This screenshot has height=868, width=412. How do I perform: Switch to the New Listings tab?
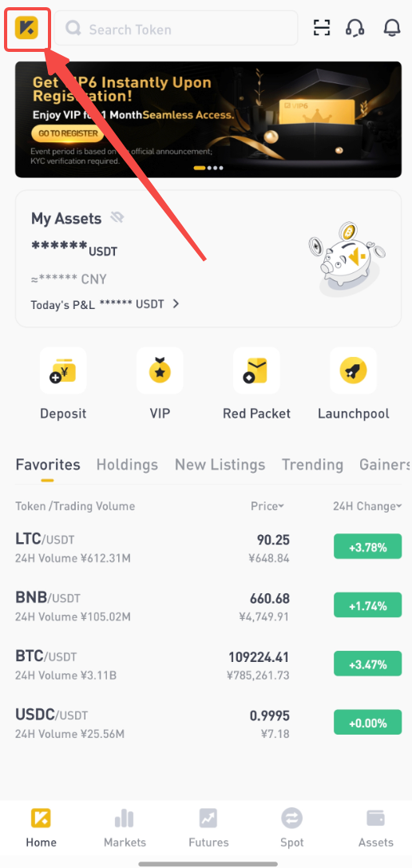pyautogui.click(x=220, y=465)
